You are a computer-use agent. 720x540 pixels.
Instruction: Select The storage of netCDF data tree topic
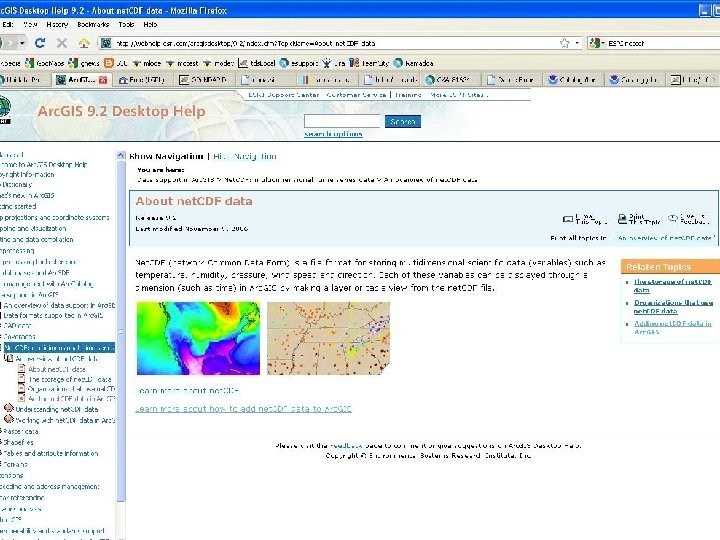click(70, 379)
